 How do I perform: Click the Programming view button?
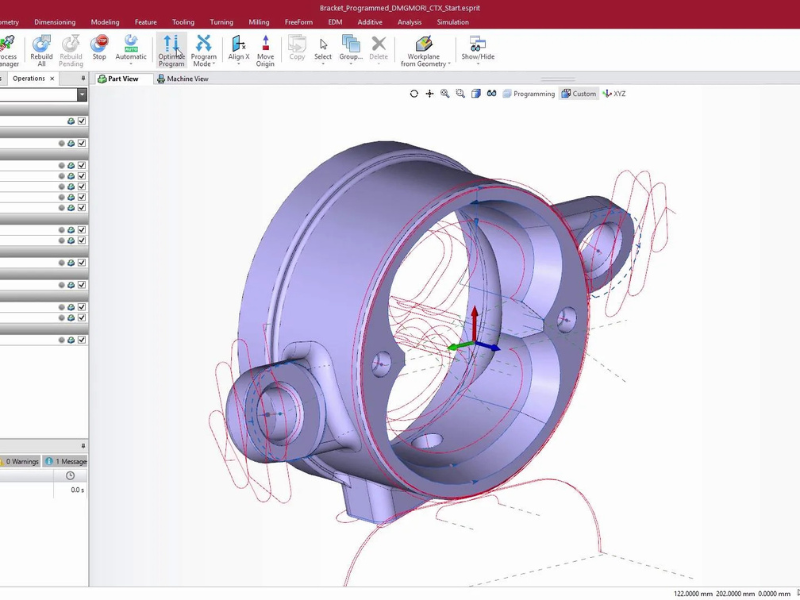click(x=529, y=94)
